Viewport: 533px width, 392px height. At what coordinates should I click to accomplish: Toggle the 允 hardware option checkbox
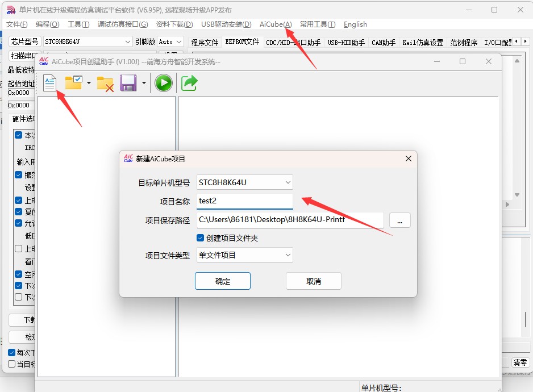tap(19, 223)
